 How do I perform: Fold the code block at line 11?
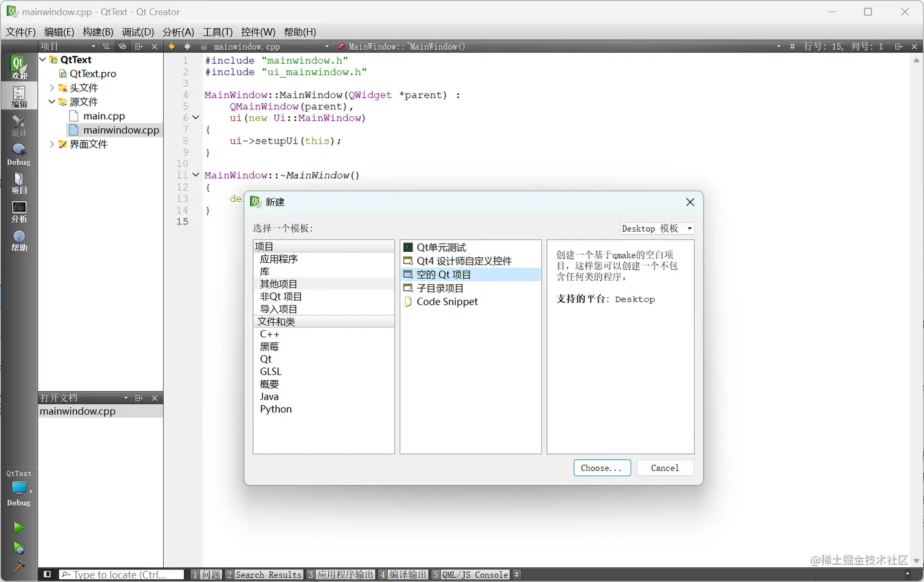coord(196,175)
